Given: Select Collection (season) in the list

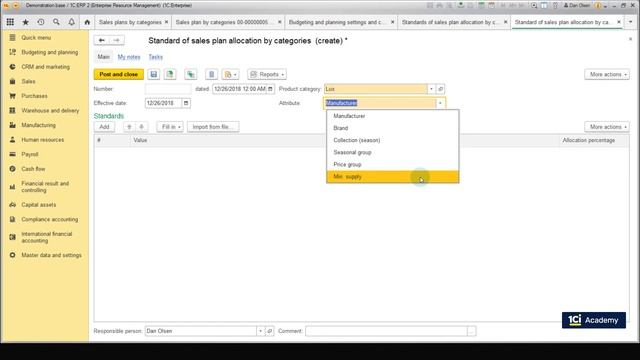Looking at the screenshot, I should pyautogui.click(x=393, y=140).
